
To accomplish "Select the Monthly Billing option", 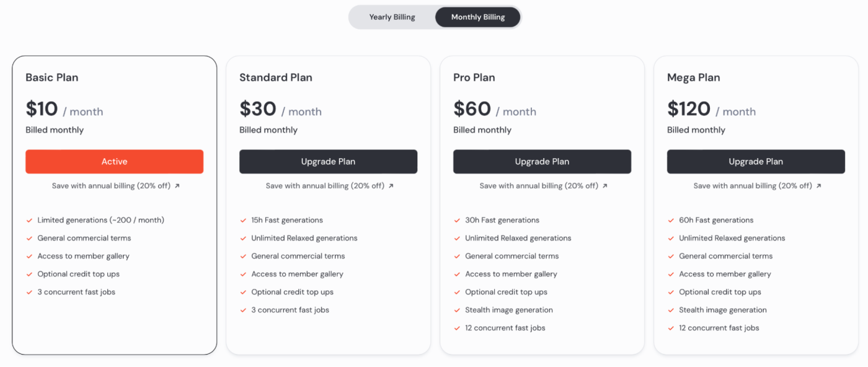I will pyautogui.click(x=477, y=17).
